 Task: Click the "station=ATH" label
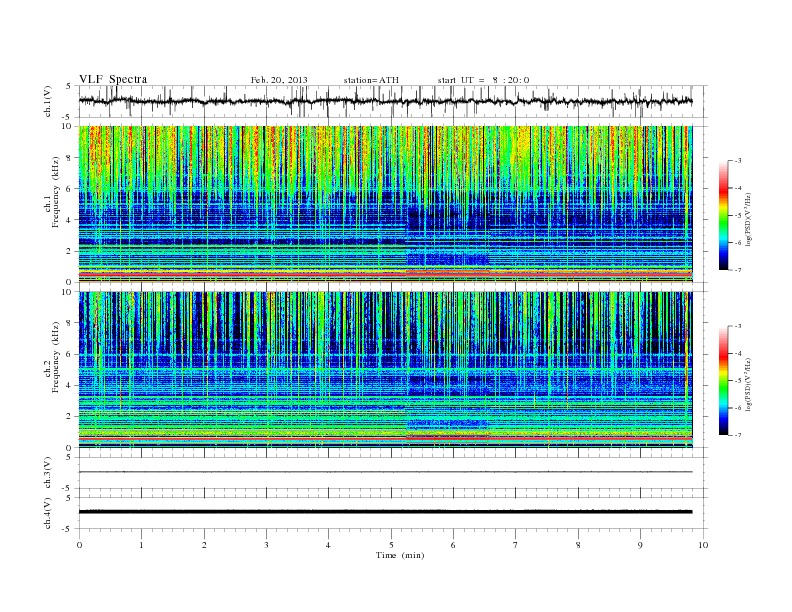(371, 80)
